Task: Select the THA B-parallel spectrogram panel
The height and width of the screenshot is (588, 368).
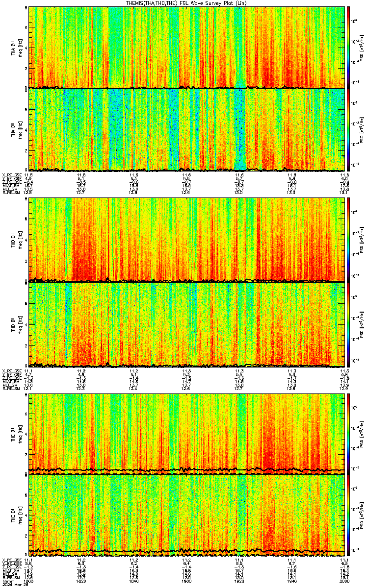Action: (187, 130)
